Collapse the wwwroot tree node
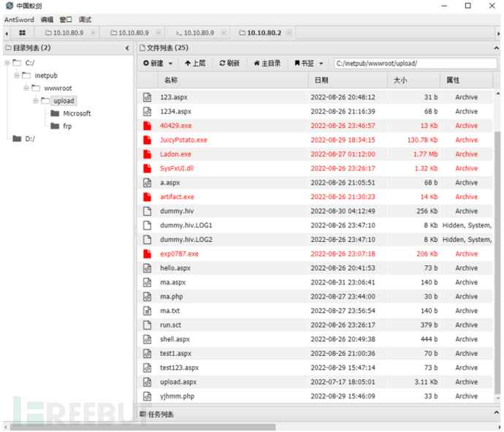 coord(26,88)
